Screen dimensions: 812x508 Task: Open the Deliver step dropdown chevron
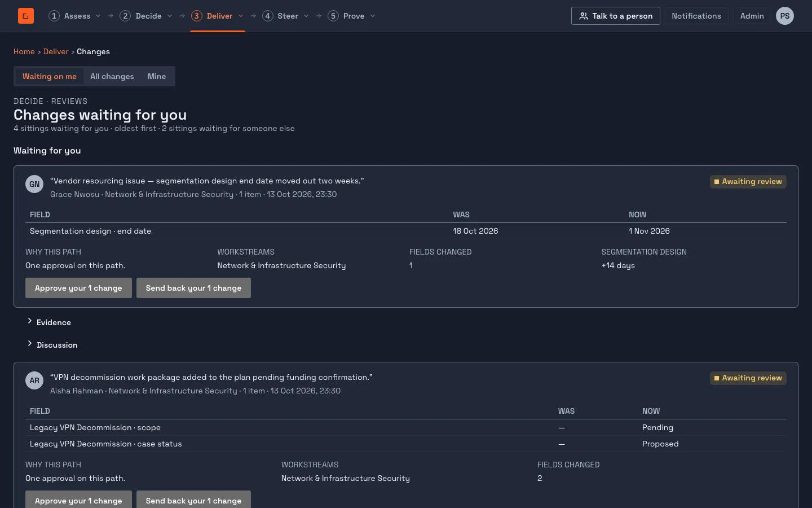point(241,16)
